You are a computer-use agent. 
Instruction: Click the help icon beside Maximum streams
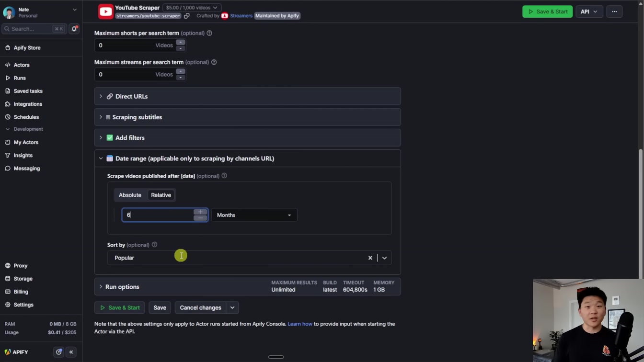214,62
